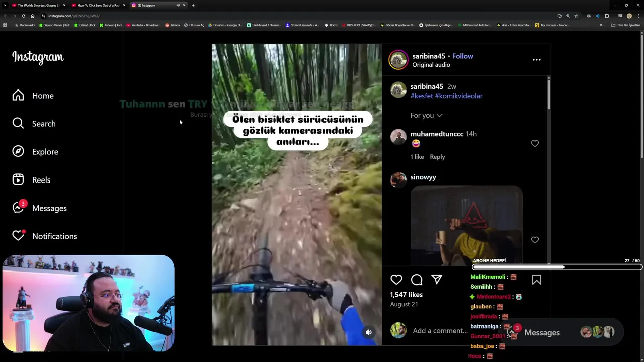Screen dimensions: 644x362
Task: Close the Instagram browser tab
Action: click(184, 5)
